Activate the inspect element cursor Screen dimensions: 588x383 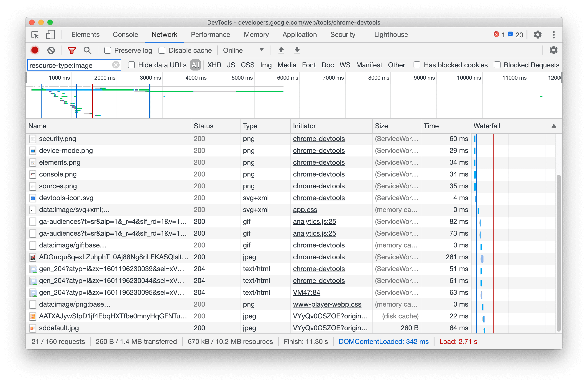(35, 35)
